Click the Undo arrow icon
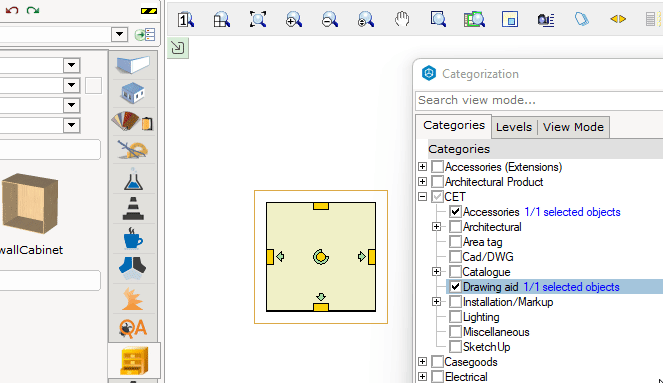This screenshot has width=663, height=383. [x=12, y=10]
